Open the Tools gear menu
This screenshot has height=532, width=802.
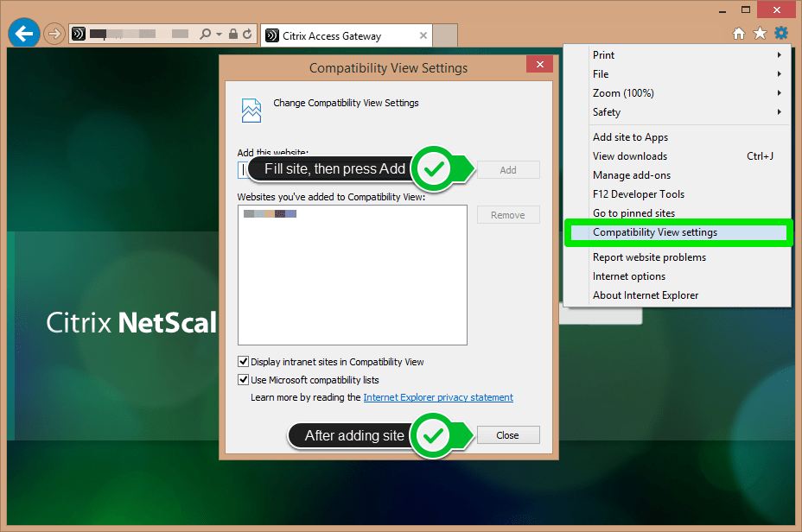click(x=781, y=32)
